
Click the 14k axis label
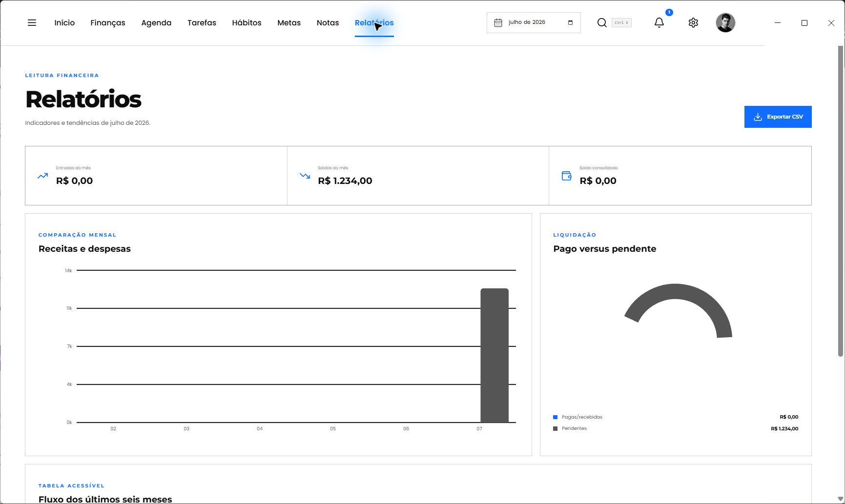[x=68, y=271]
